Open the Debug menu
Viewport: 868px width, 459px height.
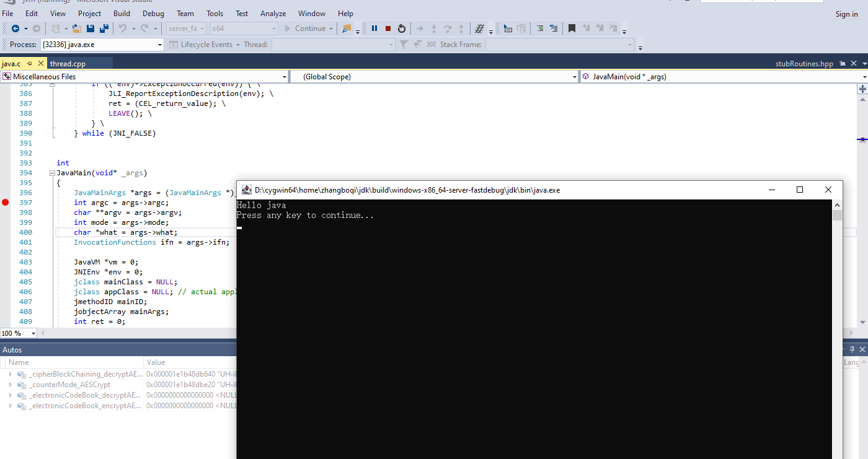click(x=154, y=14)
